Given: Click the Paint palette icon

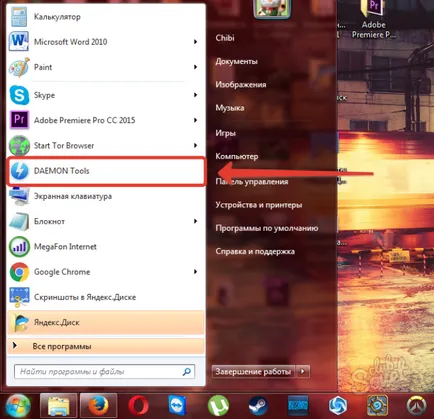Looking at the screenshot, I should pos(19,67).
